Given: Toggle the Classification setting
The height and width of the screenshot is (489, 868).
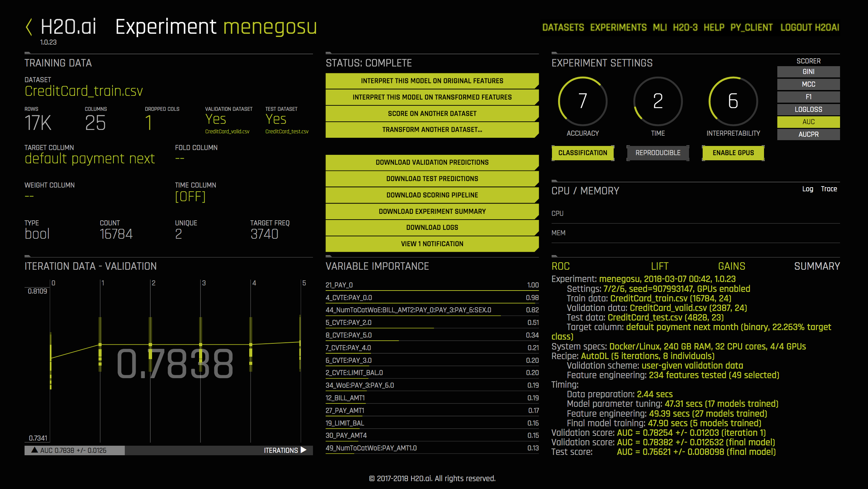Looking at the screenshot, I should [x=583, y=153].
